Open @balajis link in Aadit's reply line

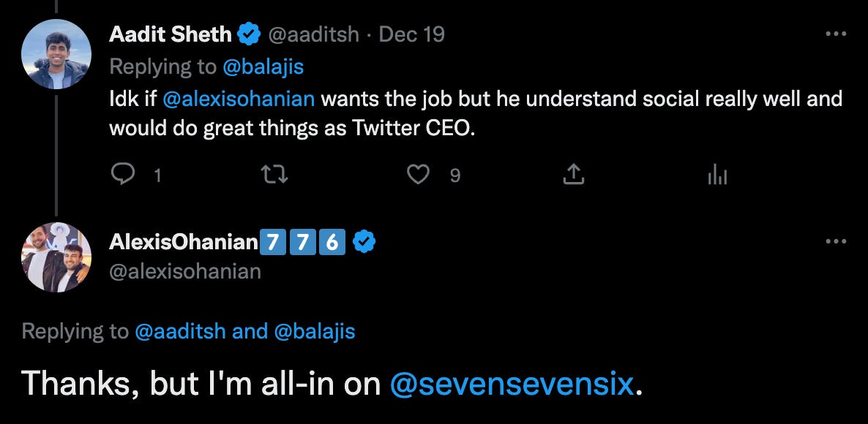point(262,67)
